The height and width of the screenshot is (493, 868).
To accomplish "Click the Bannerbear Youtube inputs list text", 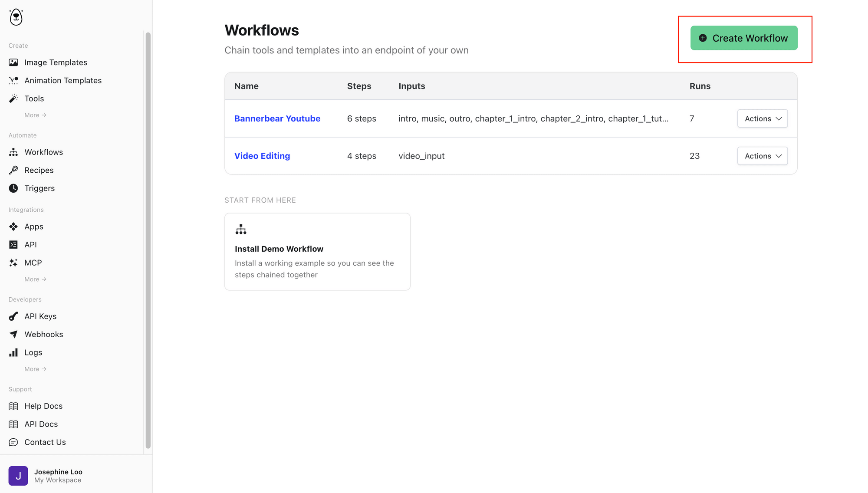I will click(x=533, y=118).
